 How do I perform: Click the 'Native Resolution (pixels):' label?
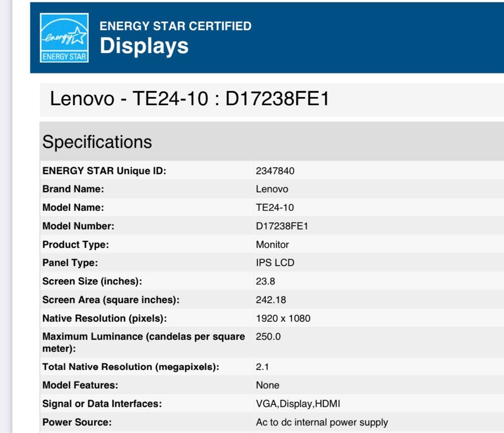tap(105, 319)
